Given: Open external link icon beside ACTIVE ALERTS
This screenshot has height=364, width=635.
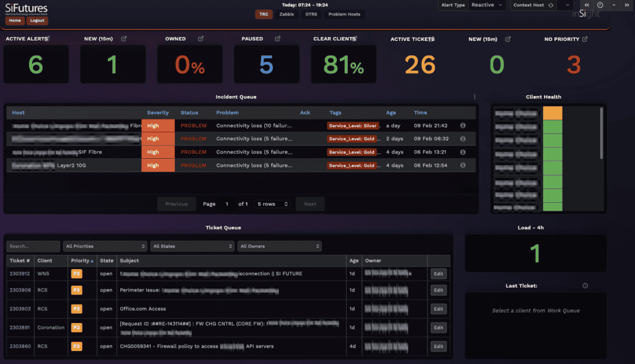Looking at the screenshot, I should 48,38.
